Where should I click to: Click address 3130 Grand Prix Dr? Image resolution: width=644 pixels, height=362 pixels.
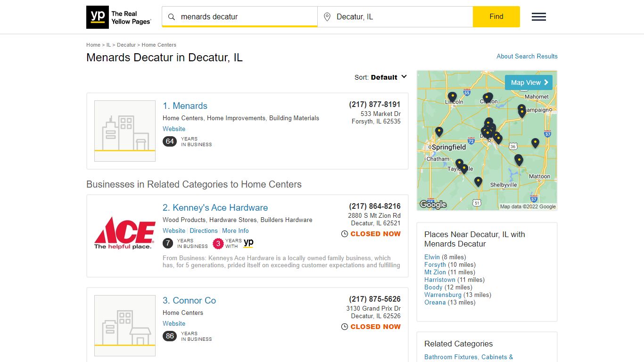[373, 308]
